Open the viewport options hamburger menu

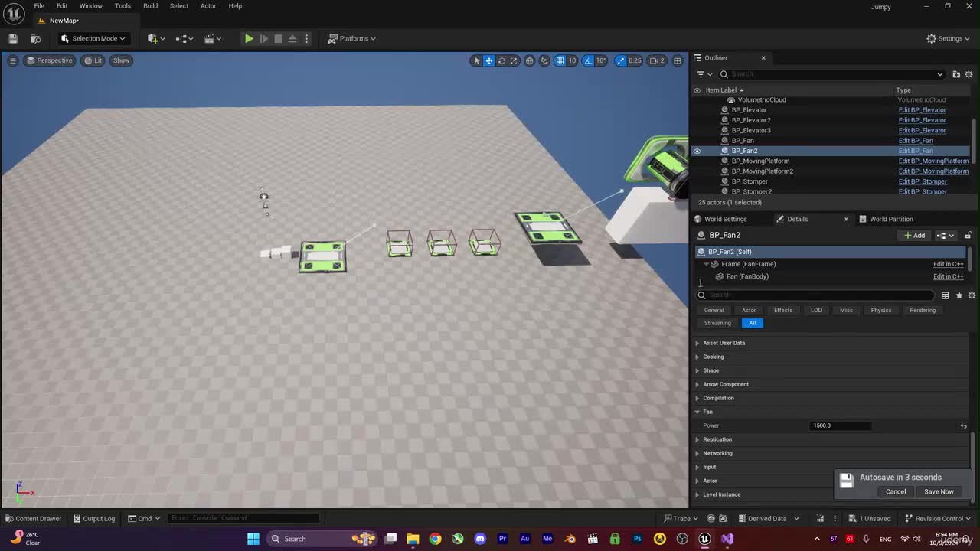pyautogui.click(x=12, y=60)
